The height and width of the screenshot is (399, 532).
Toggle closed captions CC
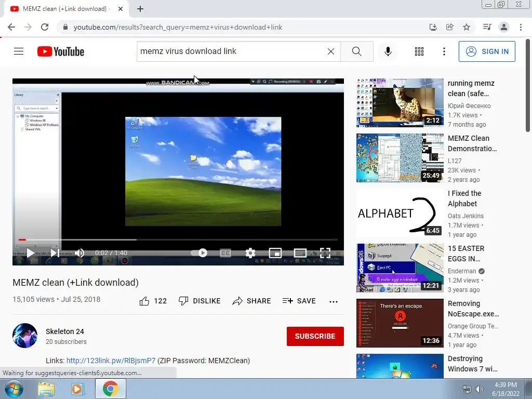[225, 253]
